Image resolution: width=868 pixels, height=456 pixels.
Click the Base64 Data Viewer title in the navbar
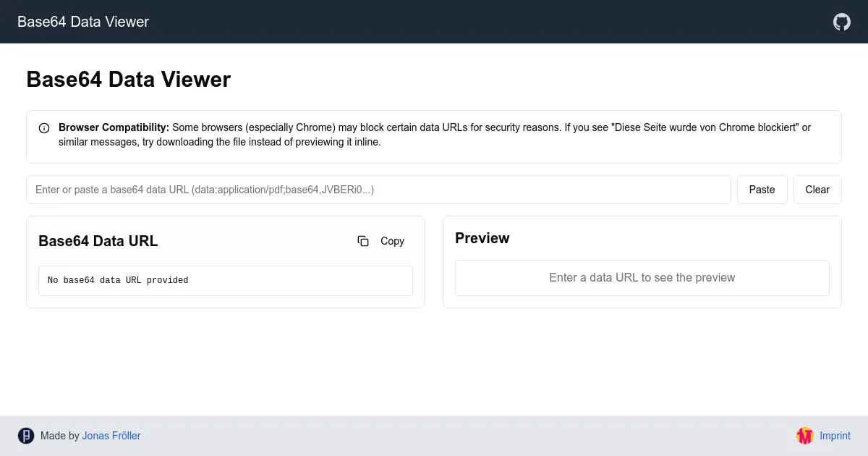(x=83, y=22)
